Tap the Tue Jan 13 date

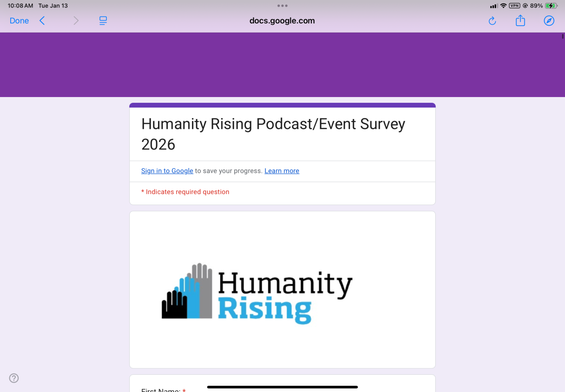tap(53, 6)
